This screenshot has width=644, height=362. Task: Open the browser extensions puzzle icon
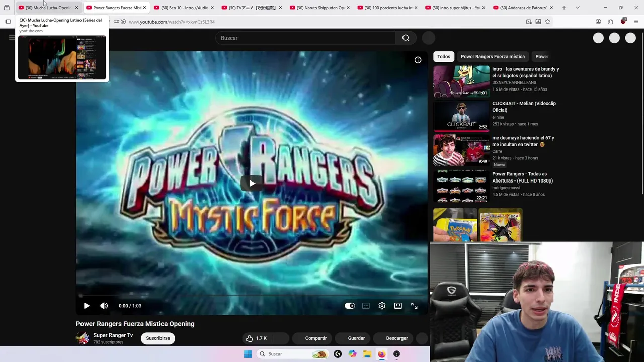click(610, 22)
